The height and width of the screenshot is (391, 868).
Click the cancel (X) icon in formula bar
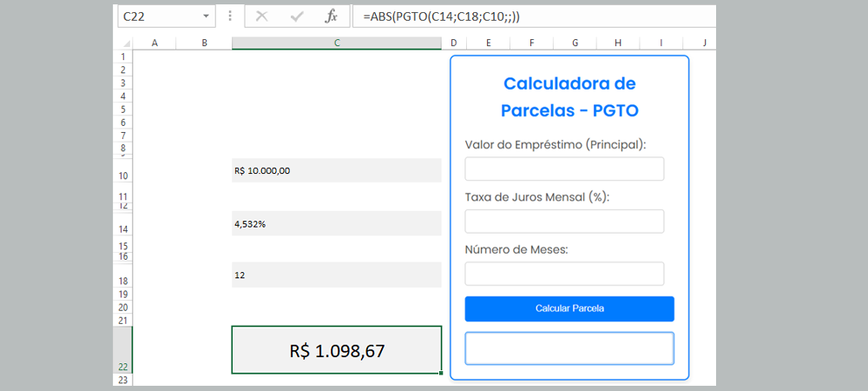coord(262,17)
